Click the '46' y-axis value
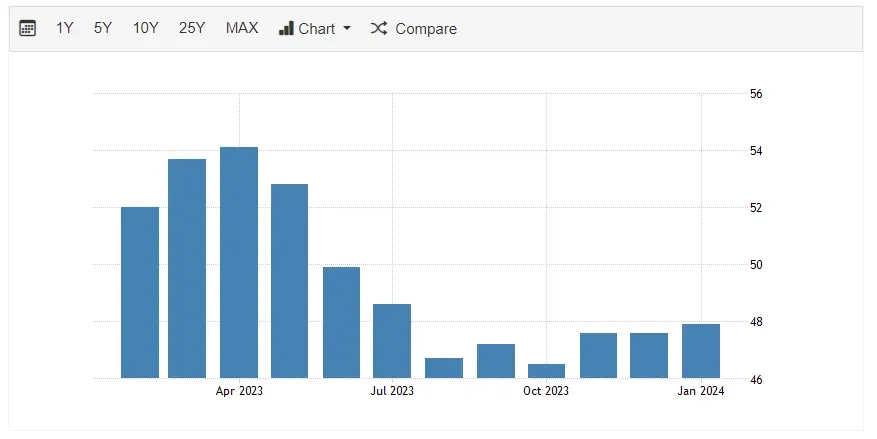The image size is (877, 439). click(x=756, y=380)
